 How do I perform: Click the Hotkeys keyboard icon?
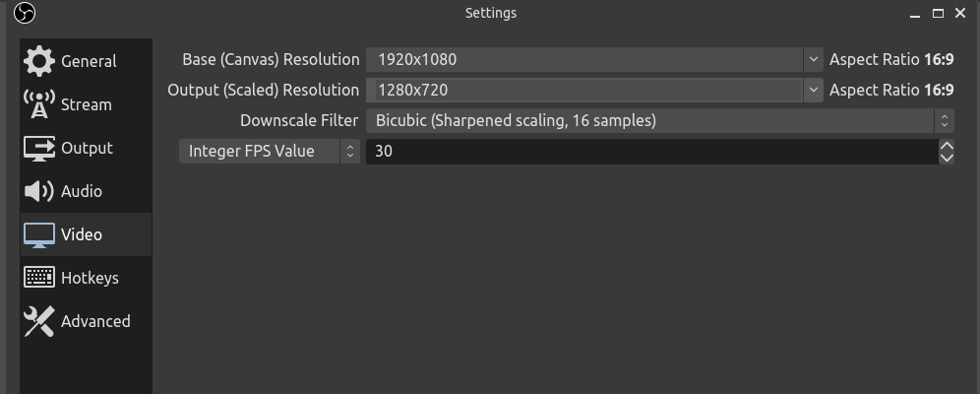click(x=39, y=278)
